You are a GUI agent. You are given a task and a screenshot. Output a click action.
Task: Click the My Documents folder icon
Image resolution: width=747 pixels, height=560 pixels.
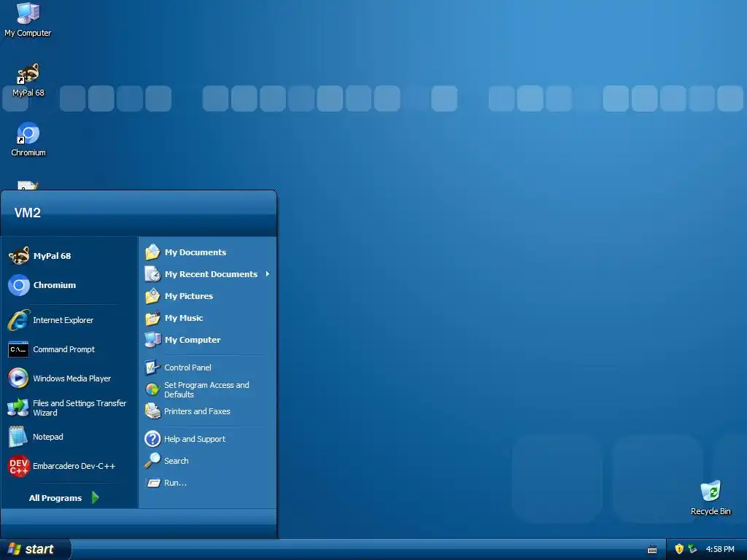(x=152, y=252)
